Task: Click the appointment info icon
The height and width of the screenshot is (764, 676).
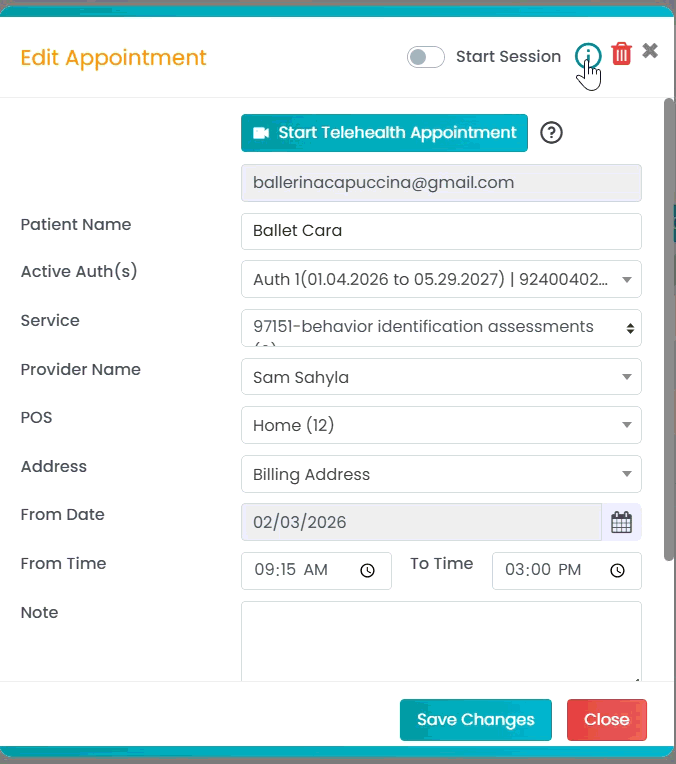Action: tap(587, 56)
